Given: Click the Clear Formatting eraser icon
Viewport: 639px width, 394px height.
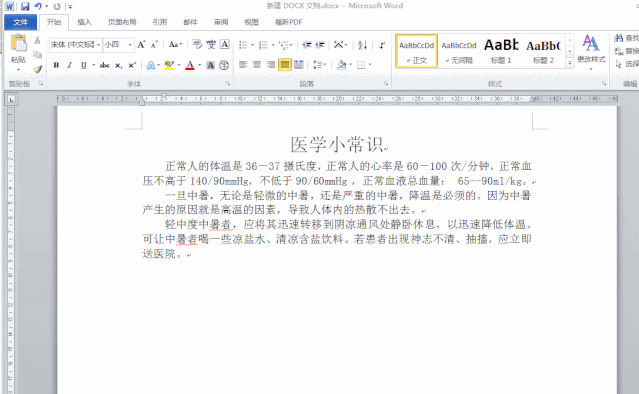Looking at the screenshot, I should (197, 44).
